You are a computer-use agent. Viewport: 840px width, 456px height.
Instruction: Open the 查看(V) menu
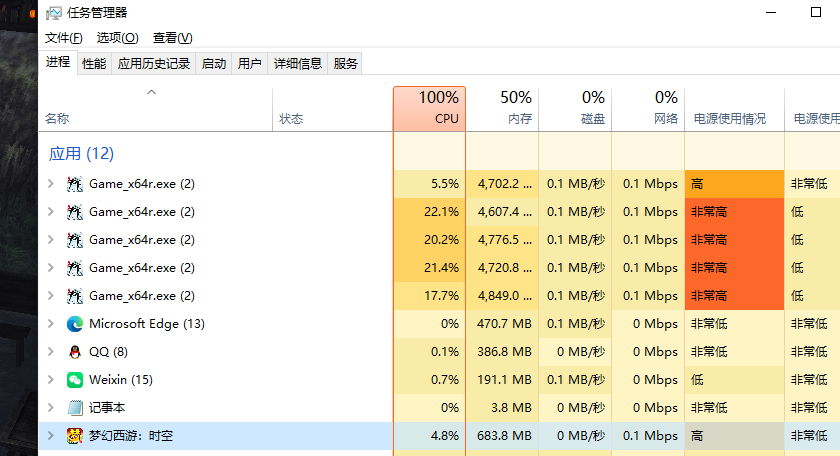(x=172, y=37)
